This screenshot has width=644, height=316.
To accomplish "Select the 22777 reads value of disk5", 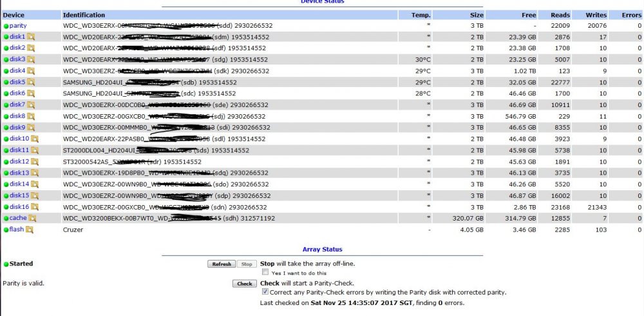I will point(561,83).
